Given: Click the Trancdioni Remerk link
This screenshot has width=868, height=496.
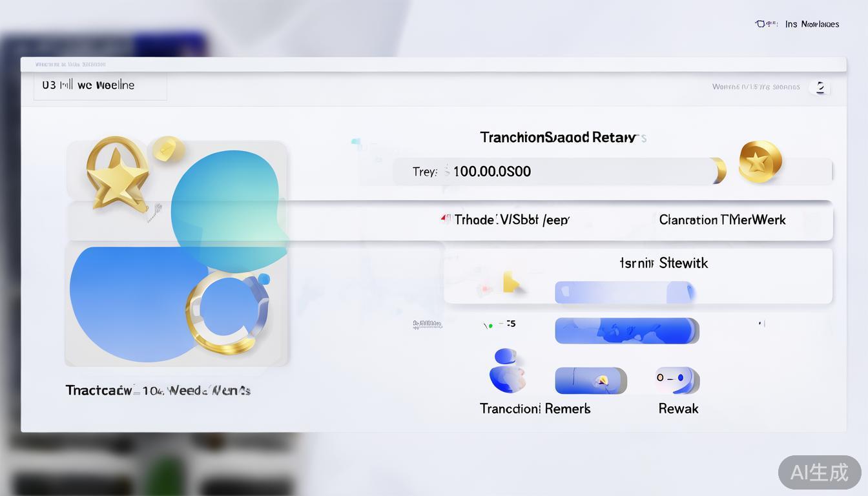Looking at the screenshot, I should [535, 408].
